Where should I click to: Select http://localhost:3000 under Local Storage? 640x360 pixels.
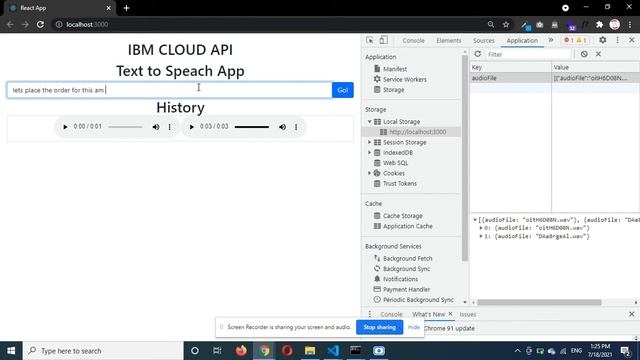pyautogui.click(x=417, y=132)
